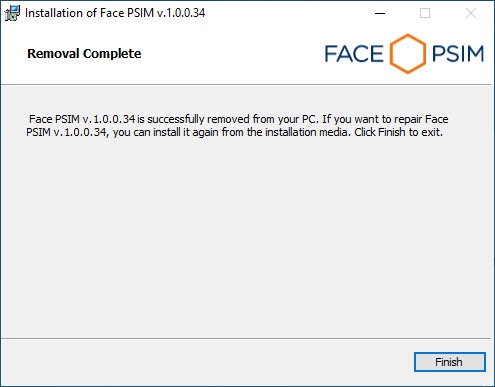The height and width of the screenshot is (387, 495).
Task: Click the FACE word in the logo
Action: click(354, 54)
